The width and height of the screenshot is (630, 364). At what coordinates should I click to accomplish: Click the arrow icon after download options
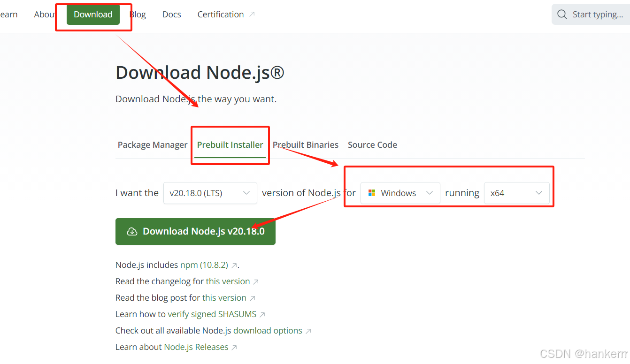pos(308,331)
